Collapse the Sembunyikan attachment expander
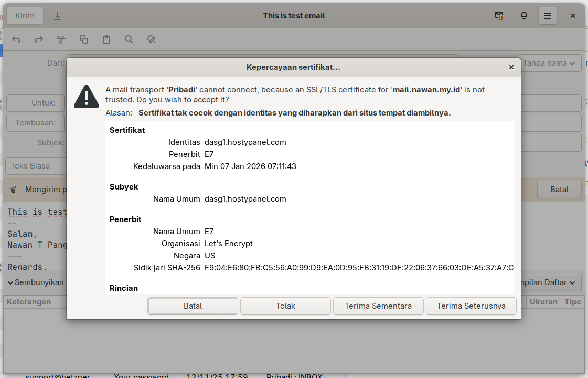The width and height of the screenshot is (588, 378). [35, 282]
